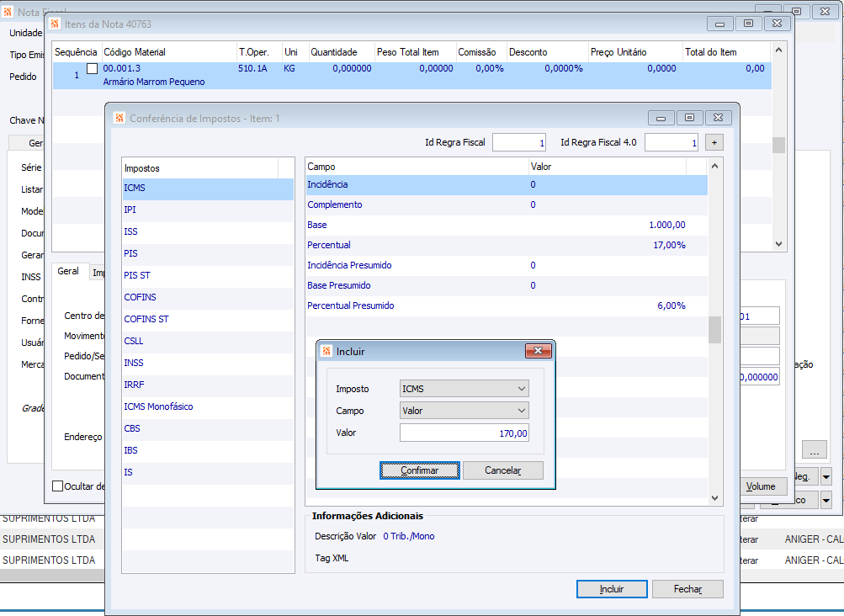Select CBS in the Impostos list
Viewport: 844px width, 616px height.
coord(209,428)
